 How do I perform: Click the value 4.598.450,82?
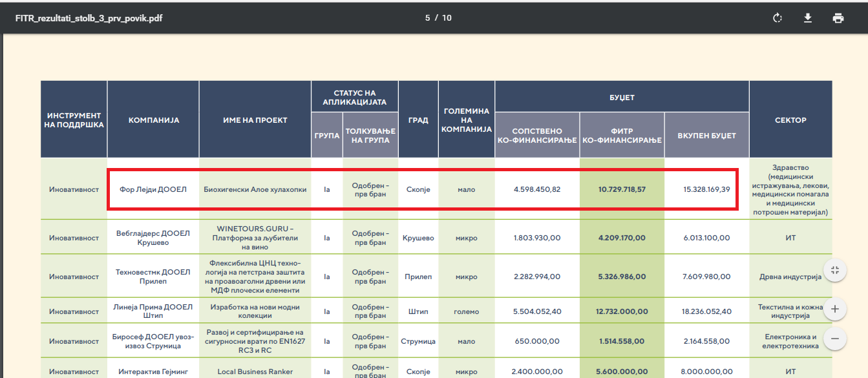tap(537, 190)
